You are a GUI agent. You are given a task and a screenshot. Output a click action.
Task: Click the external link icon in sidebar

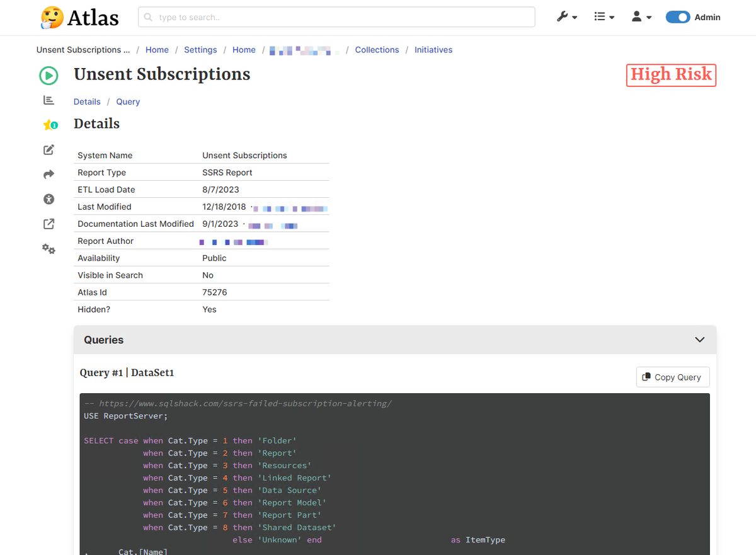(49, 223)
